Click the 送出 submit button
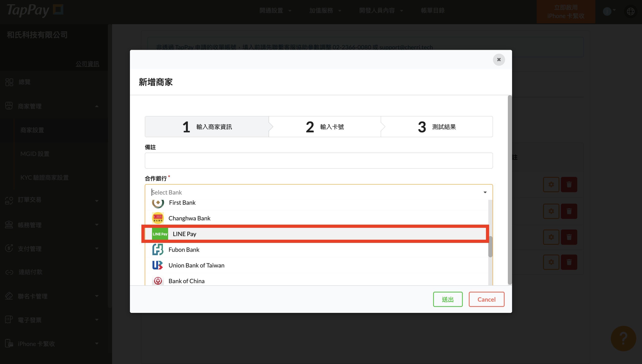 click(x=448, y=299)
